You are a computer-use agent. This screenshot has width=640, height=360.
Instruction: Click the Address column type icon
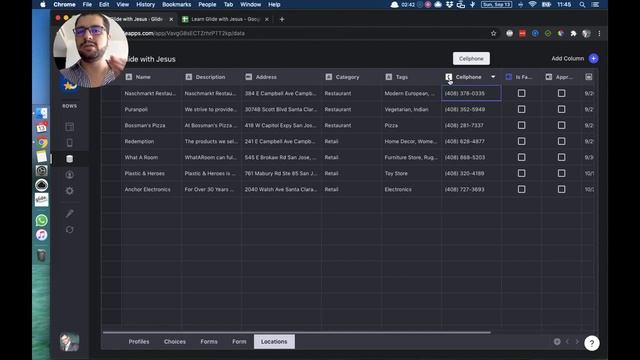tap(249, 77)
